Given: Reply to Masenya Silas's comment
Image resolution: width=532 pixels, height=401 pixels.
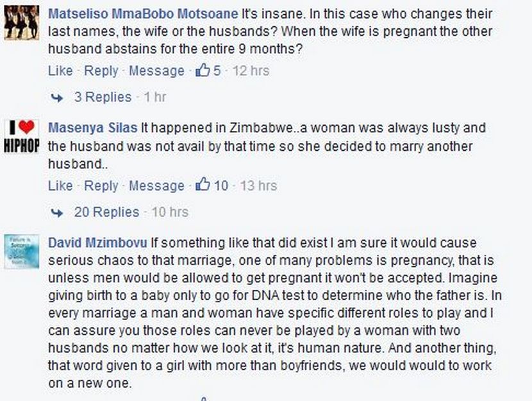Looking at the screenshot, I should [101, 185].
